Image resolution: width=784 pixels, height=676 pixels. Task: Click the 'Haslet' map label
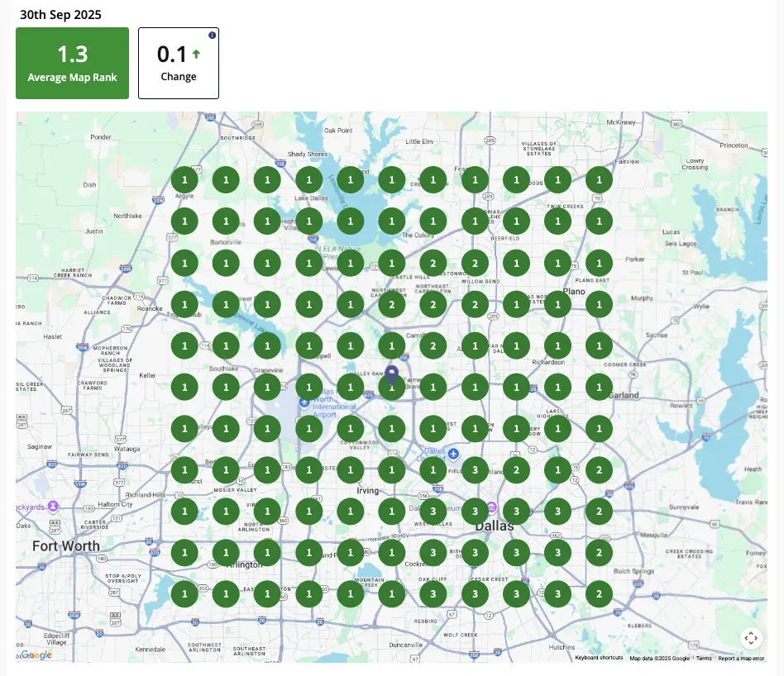click(52, 336)
